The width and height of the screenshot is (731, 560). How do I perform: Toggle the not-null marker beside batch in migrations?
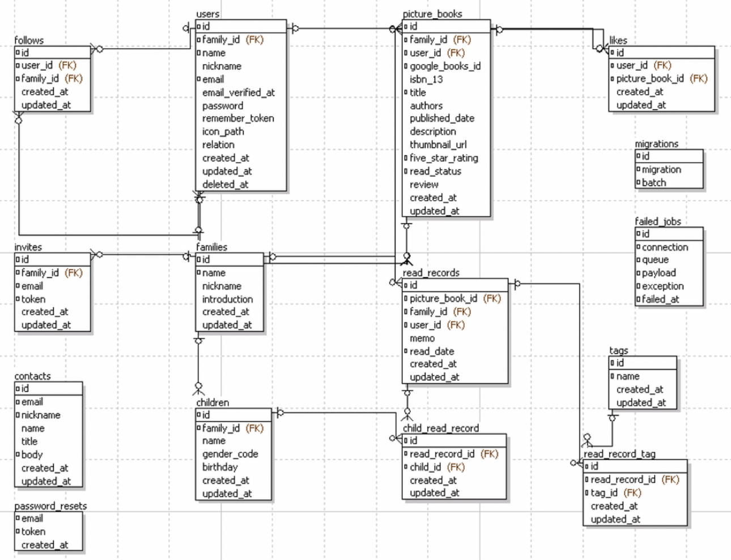(x=638, y=183)
